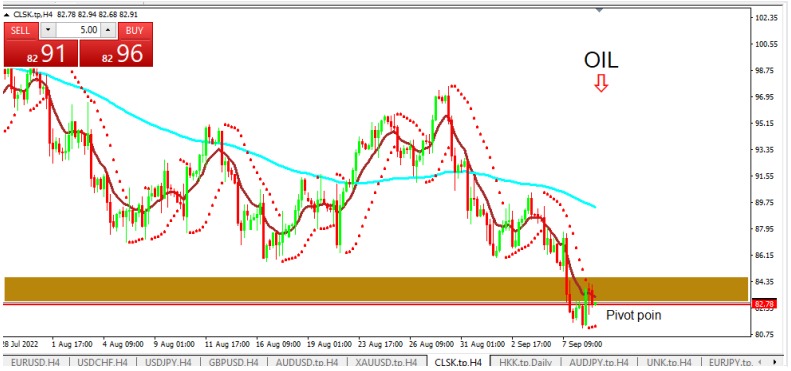791x371 pixels.
Task: Open the USDJPY.H4 chart tab
Action: 168,362
